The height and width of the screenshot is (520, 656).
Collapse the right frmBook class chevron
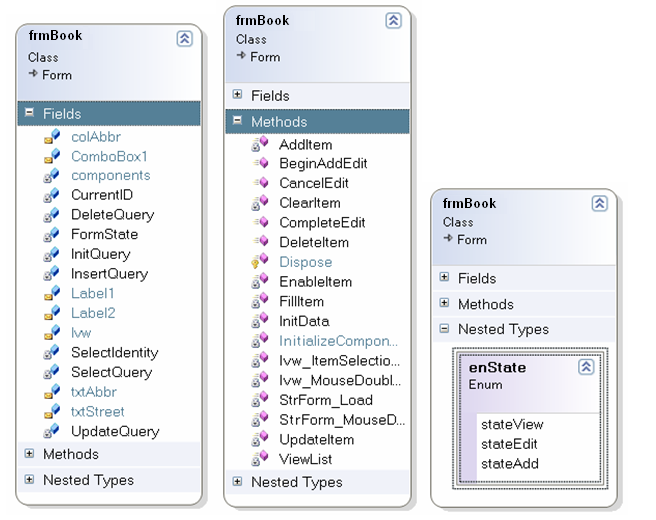pos(599,204)
